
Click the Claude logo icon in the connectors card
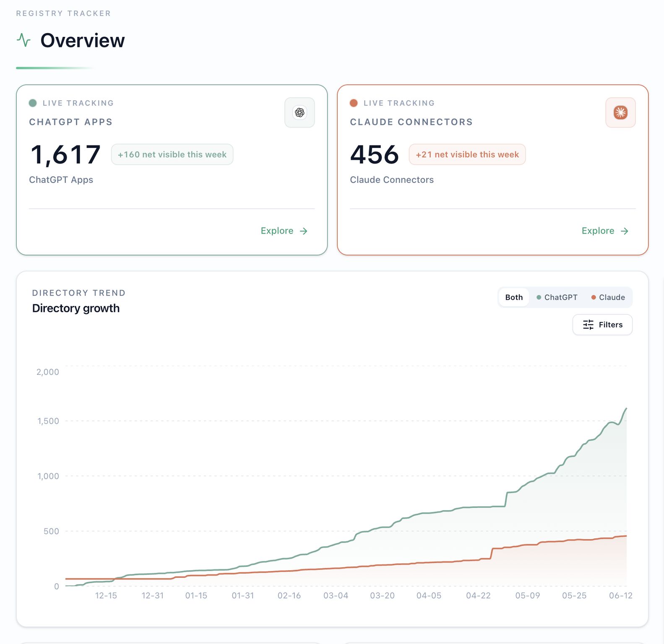point(620,112)
